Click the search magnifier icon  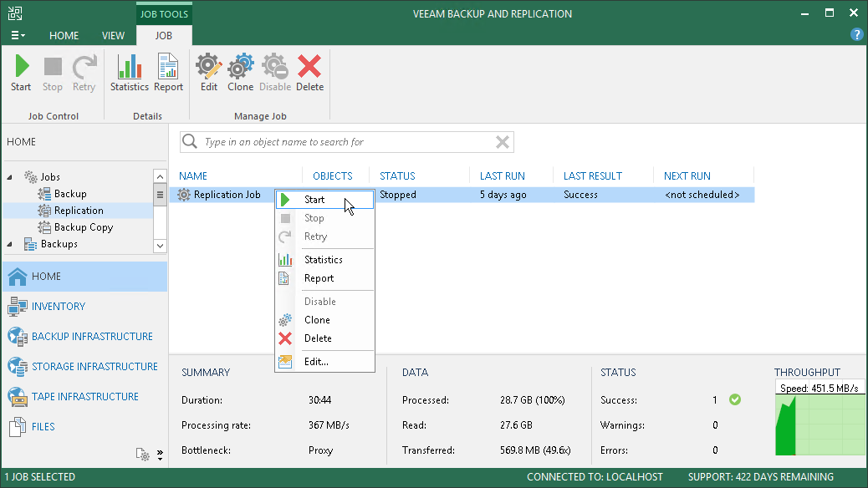tap(190, 142)
